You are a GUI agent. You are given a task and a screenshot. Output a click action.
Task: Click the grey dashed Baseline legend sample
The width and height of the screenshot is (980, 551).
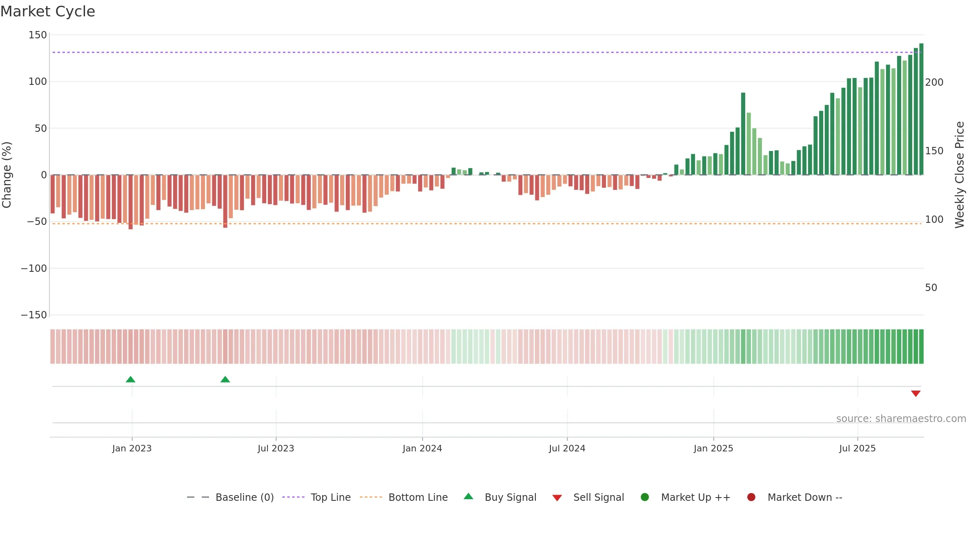click(x=198, y=497)
